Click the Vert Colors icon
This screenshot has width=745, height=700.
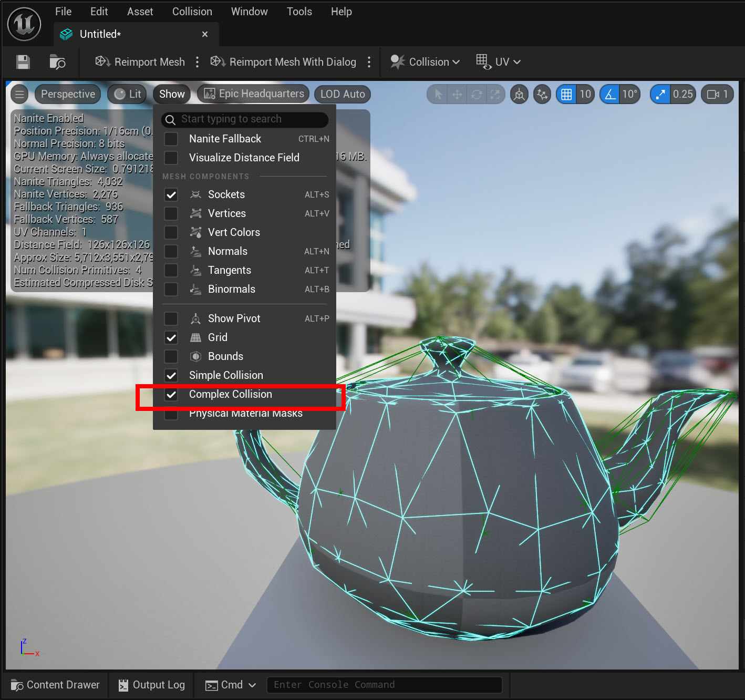[195, 232]
